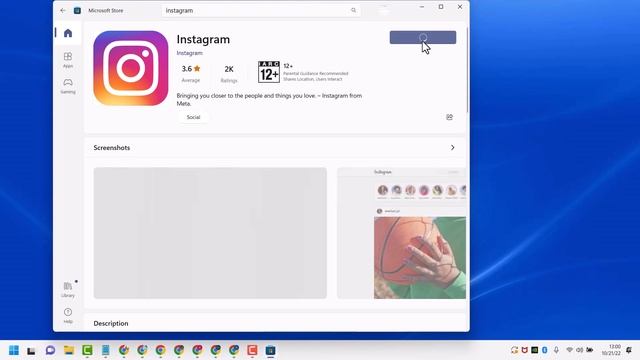Image resolution: width=640 pixels, height=360 pixels.
Task: Open the notifications bell icon
Action: point(629,350)
